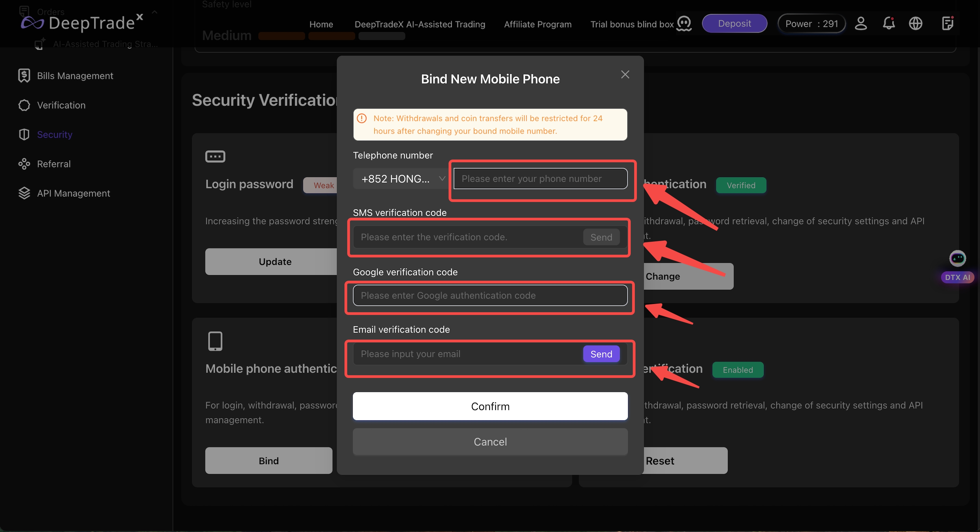980x532 pixels.
Task: Open DeepTradeX AI-Assisted Trading menu
Action: click(419, 24)
